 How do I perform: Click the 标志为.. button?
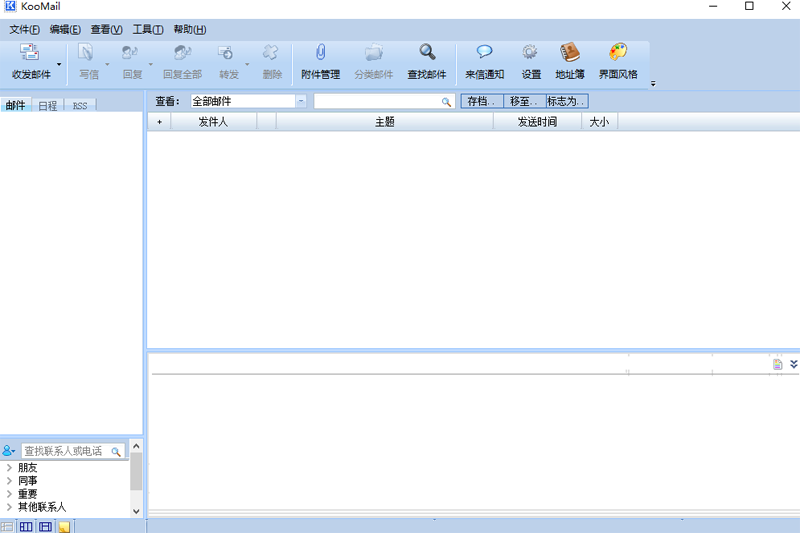click(x=566, y=101)
